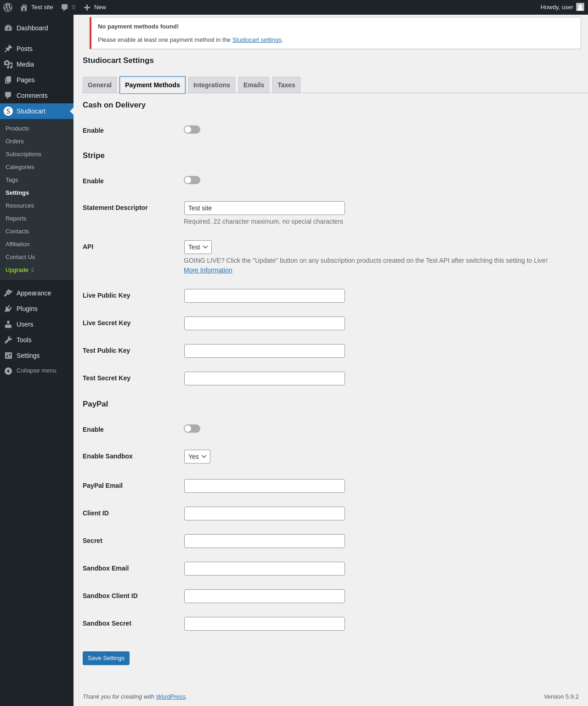Viewport: 588px width, 706px height.
Task: Open the Taxes tab
Action: point(286,85)
